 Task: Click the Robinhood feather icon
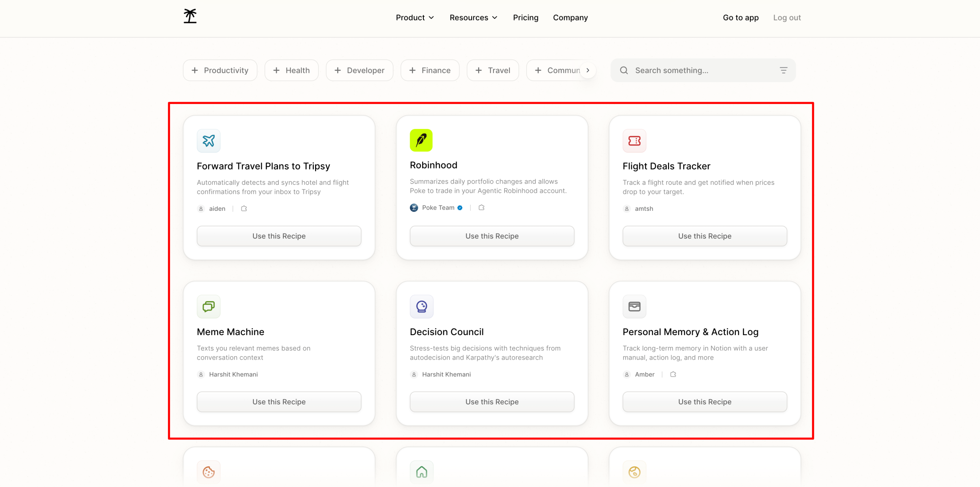tap(421, 140)
